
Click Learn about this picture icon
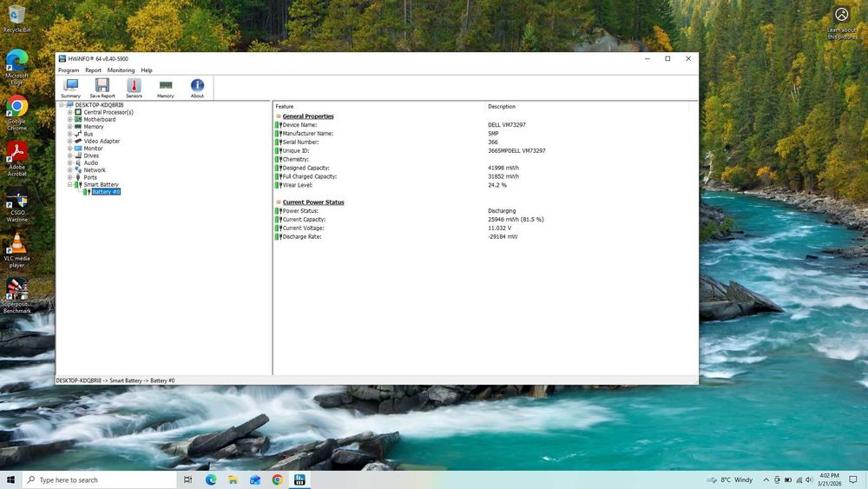pos(841,23)
